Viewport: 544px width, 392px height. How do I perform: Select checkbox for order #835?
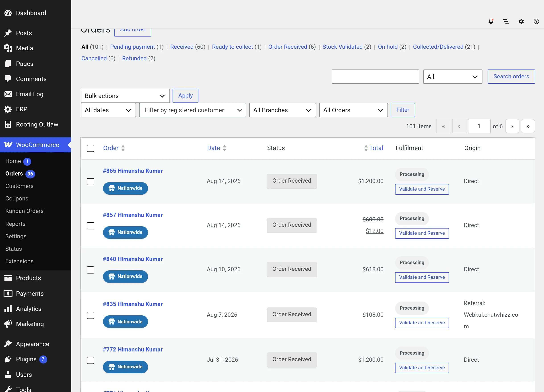point(91,315)
